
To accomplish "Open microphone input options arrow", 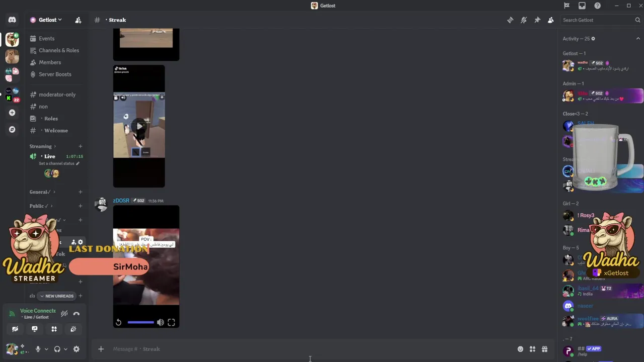I will pyautogui.click(x=46, y=349).
